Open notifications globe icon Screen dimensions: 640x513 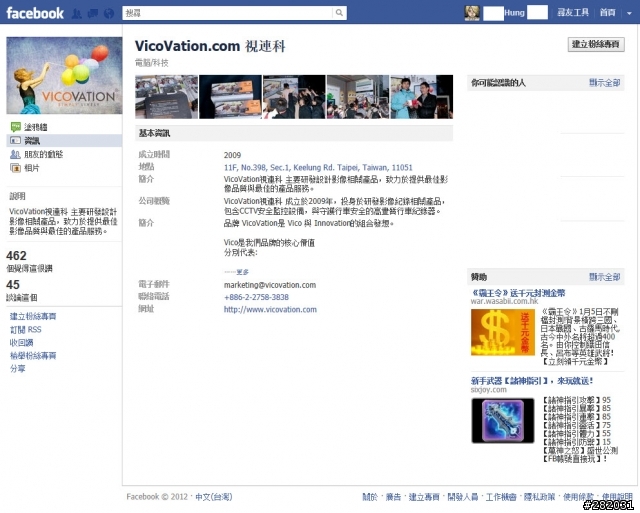coord(109,13)
